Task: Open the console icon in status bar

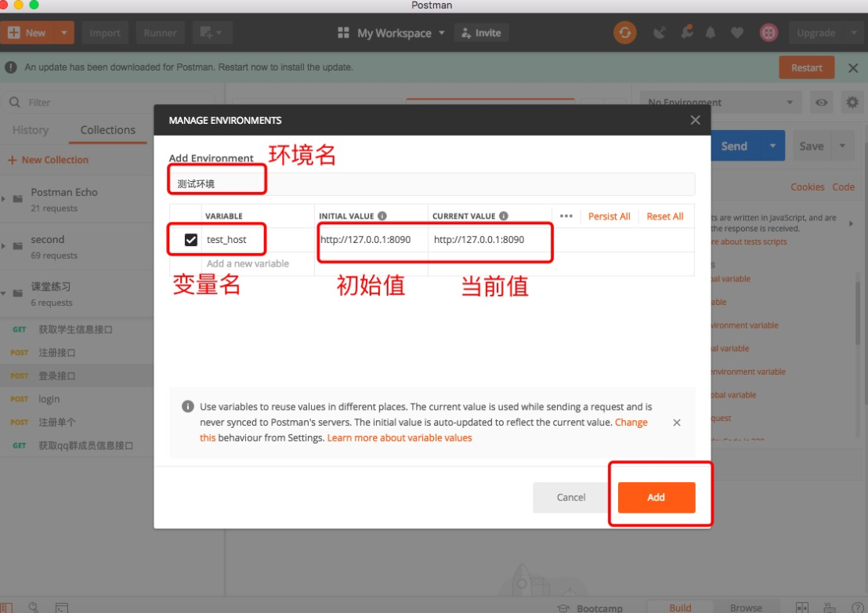Action: (61, 608)
